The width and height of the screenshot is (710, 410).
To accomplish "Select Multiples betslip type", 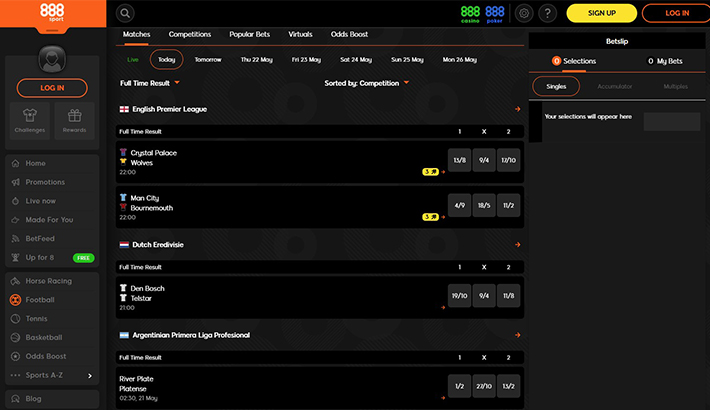I will point(676,87).
